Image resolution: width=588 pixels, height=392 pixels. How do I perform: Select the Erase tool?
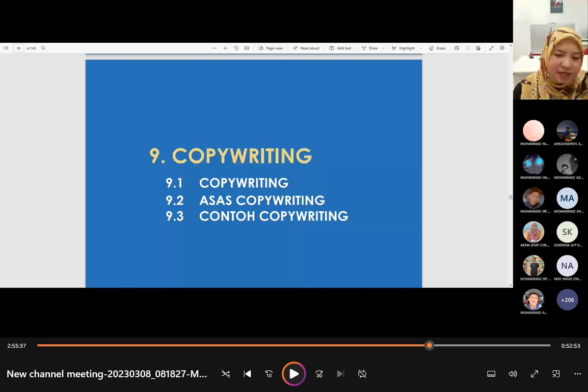pyautogui.click(x=437, y=48)
